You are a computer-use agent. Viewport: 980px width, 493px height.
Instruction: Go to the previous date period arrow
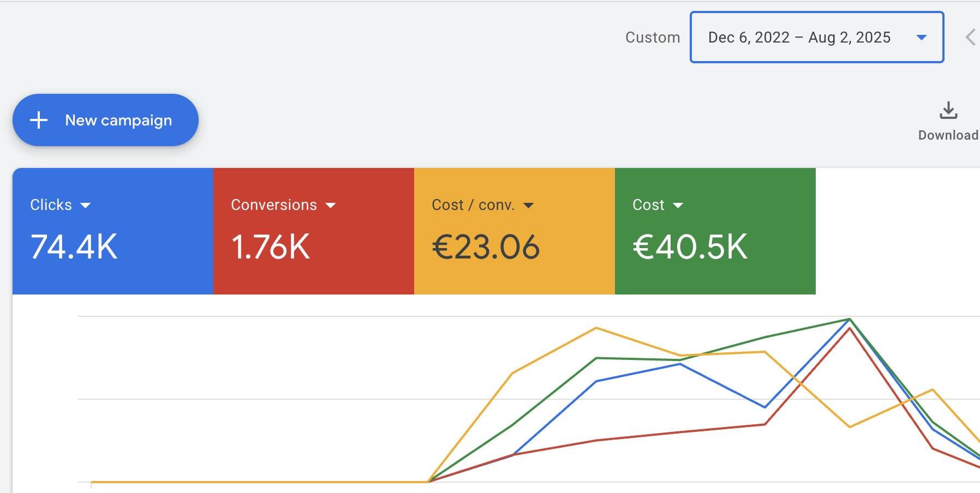(970, 37)
